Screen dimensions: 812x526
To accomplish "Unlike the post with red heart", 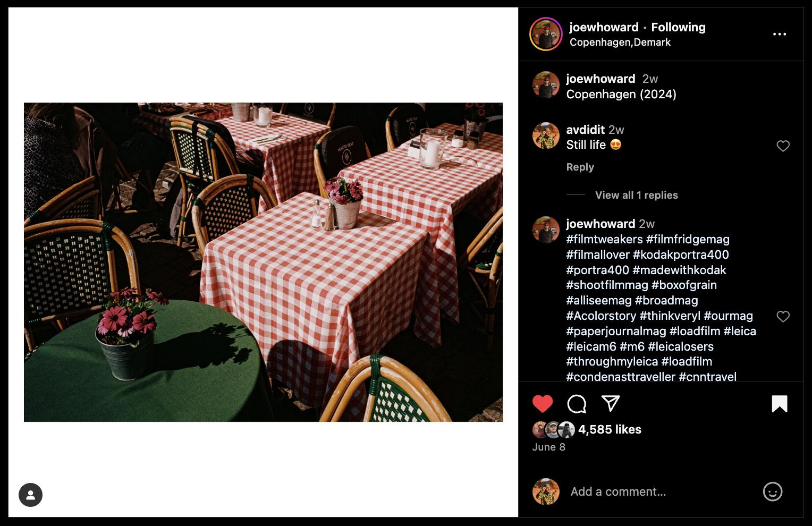I will (543, 404).
